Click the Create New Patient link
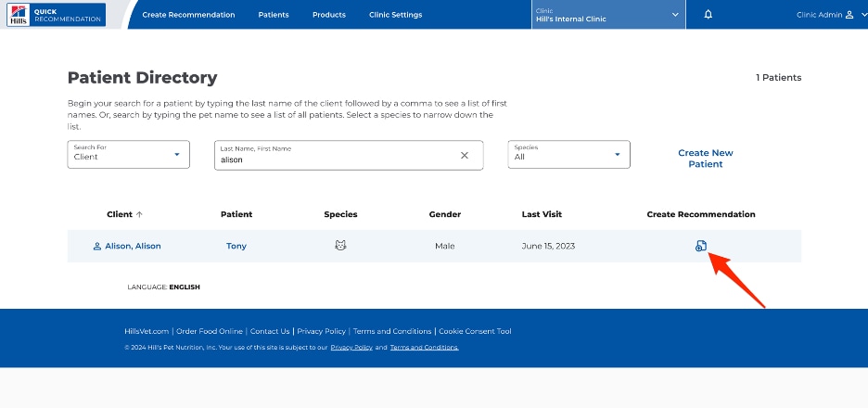Image resolution: width=868 pixels, height=408 pixels. click(705, 159)
